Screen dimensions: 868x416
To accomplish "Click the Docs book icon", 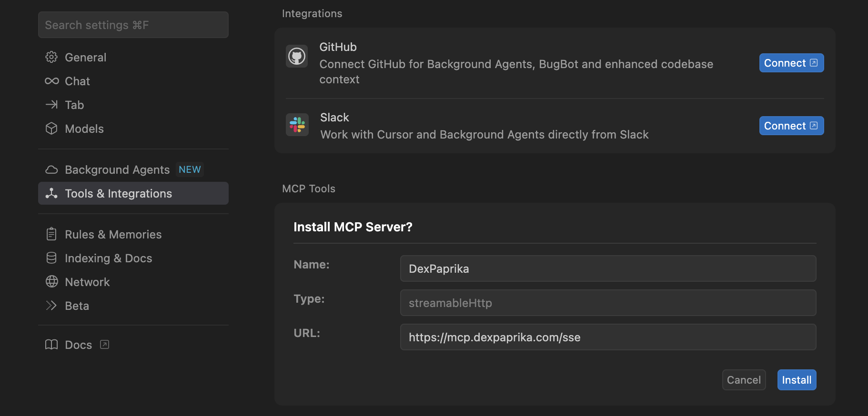I will [x=51, y=345].
